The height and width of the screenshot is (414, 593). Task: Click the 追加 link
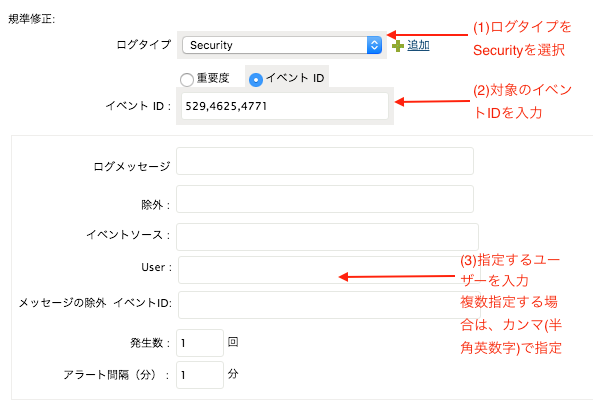[x=418, y=45]
